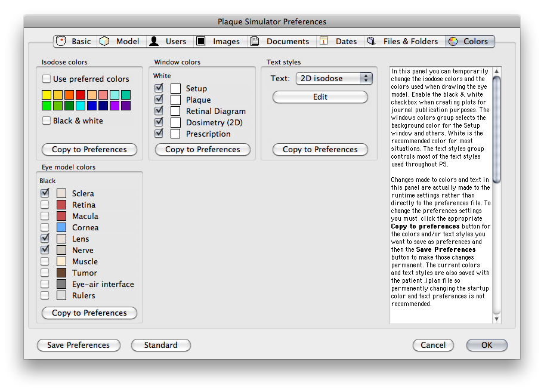Screen dimensions: 544x392
Task: Check the black Eye-air interface checkbox
Action: [45, 284]
